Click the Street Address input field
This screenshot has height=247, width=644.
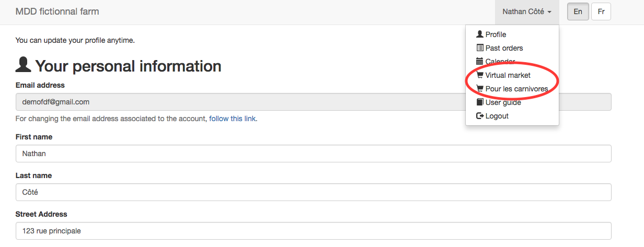tap(314, 231)
